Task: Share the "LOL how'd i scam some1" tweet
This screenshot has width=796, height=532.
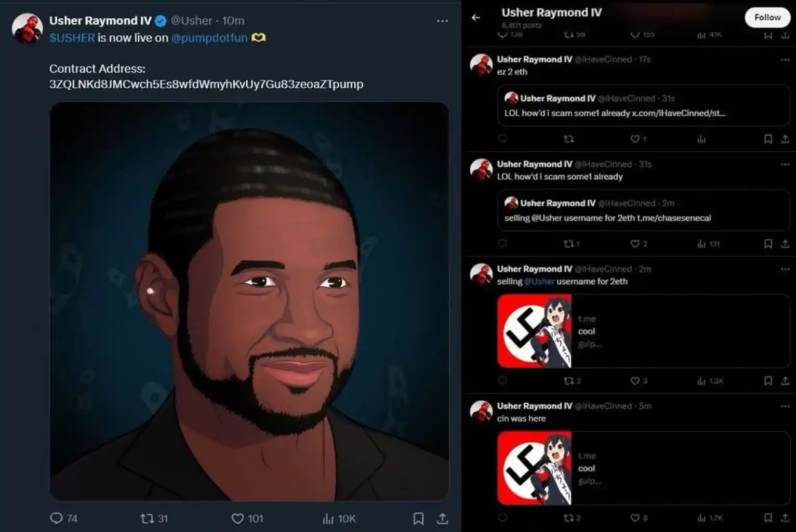Action: [x=785, y=244]
